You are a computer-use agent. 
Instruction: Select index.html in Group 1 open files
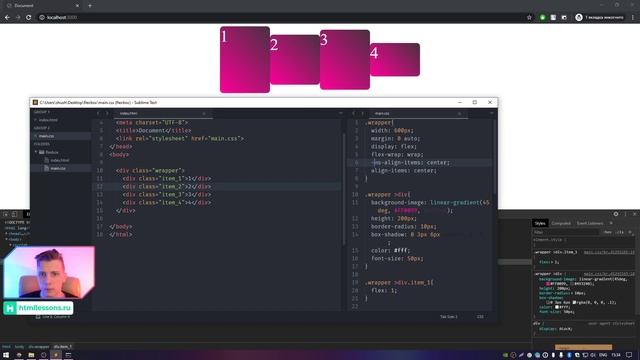point(48,120)
